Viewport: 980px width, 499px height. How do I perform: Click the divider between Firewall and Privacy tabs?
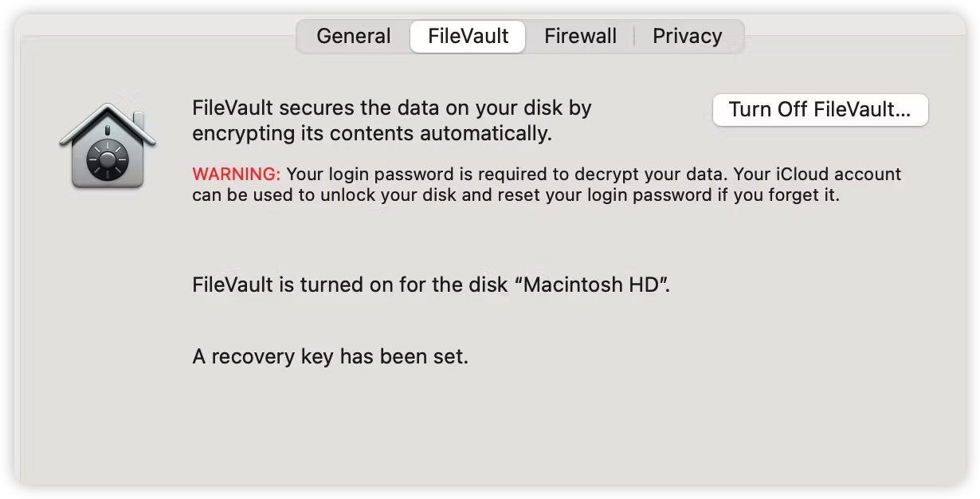634,37
